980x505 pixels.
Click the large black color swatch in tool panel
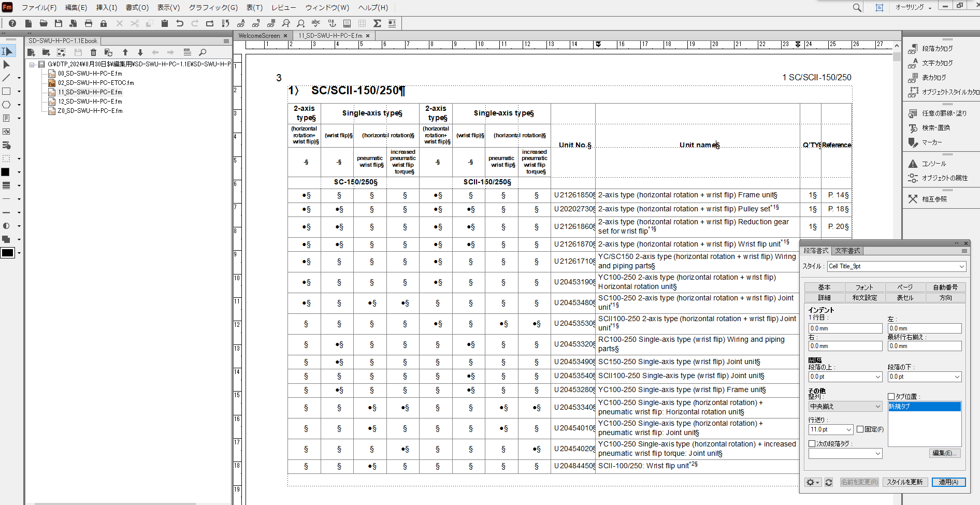7,253
